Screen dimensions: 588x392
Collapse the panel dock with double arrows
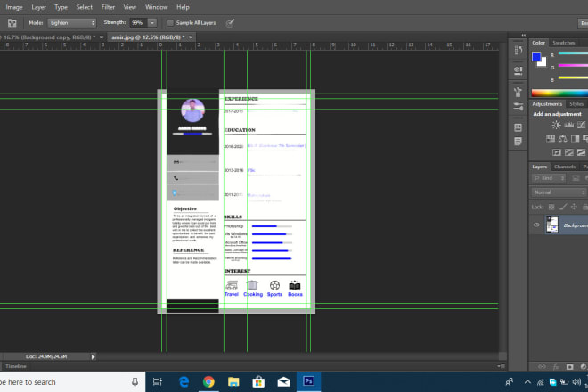[524, 35]
